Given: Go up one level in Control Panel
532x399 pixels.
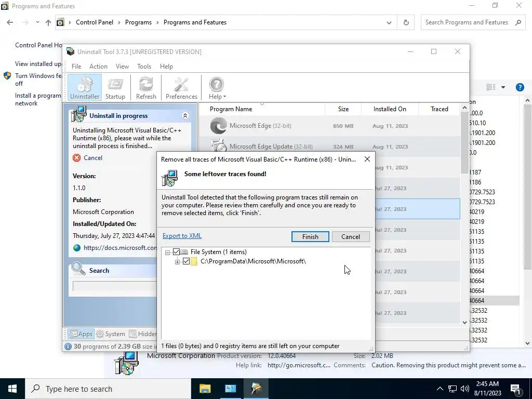Looking at the screenshot, I should (48, 22).
